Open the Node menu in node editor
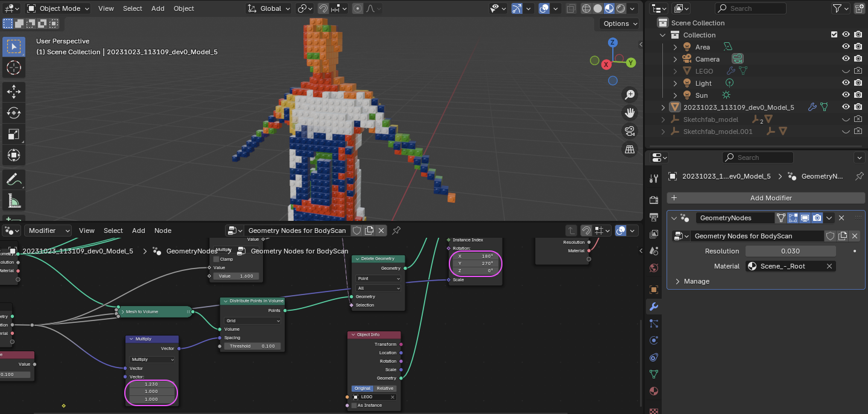This screenshot has width=868, height=414. click(x=163, y=231)
